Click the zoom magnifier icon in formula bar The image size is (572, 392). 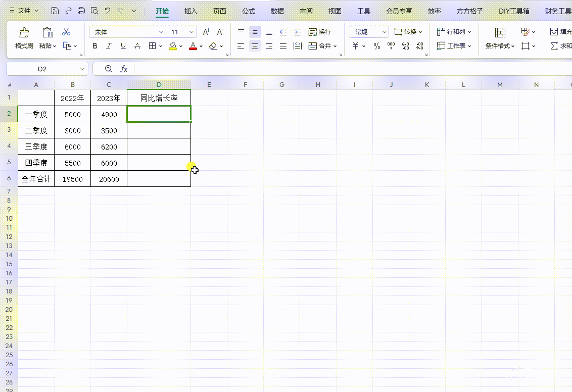(108, 69)
